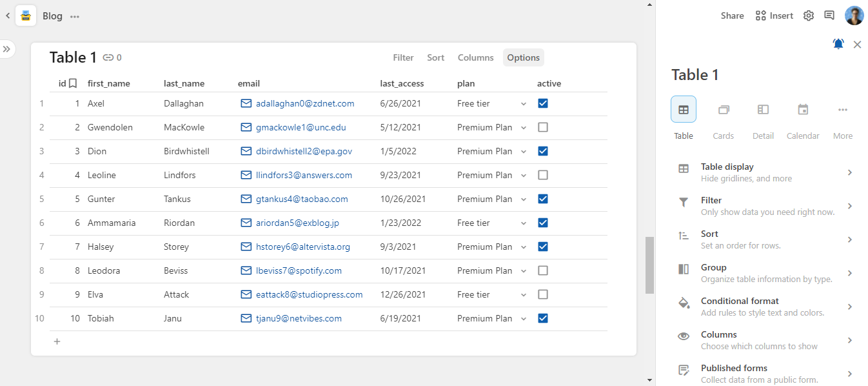The height and width of the screenshot is (386, 868).
Task: Check active checkbox for Gwendolen
Action: tap(543, 127)
